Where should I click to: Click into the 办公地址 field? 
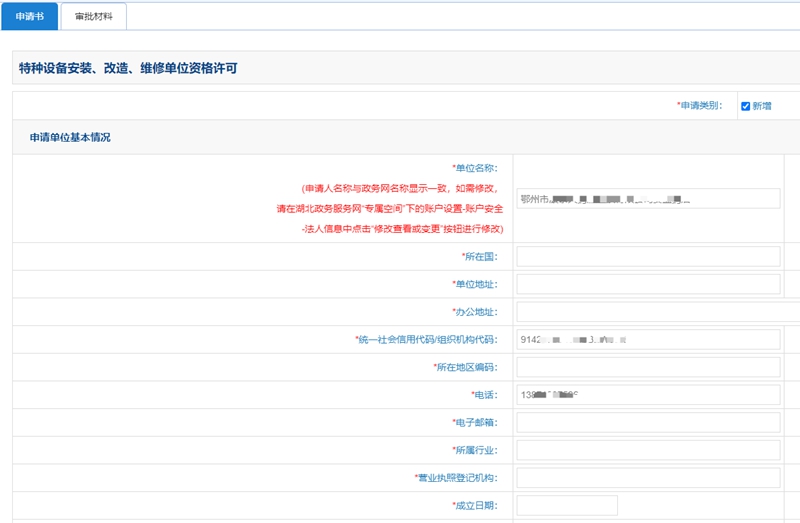tap(657, 312)
